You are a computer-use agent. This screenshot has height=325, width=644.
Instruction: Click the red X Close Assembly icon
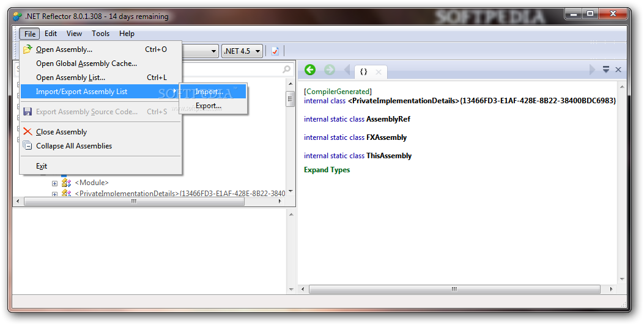pos(28,131)
